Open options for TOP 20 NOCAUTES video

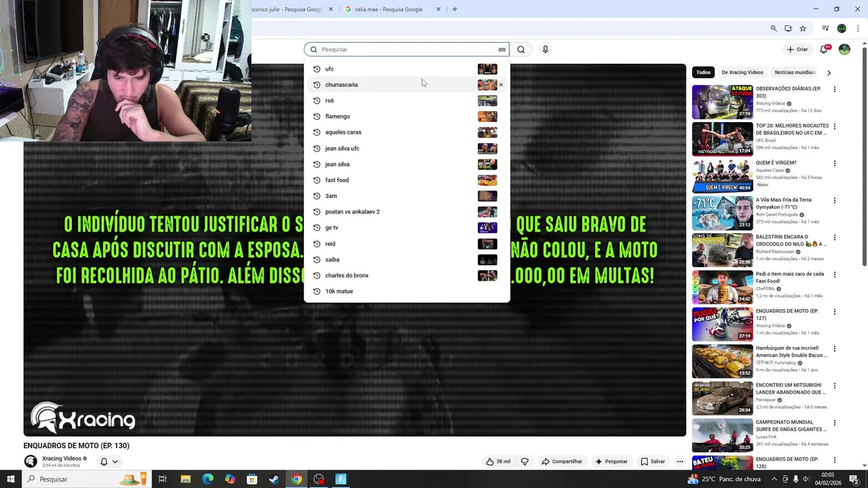coord(835,127)
